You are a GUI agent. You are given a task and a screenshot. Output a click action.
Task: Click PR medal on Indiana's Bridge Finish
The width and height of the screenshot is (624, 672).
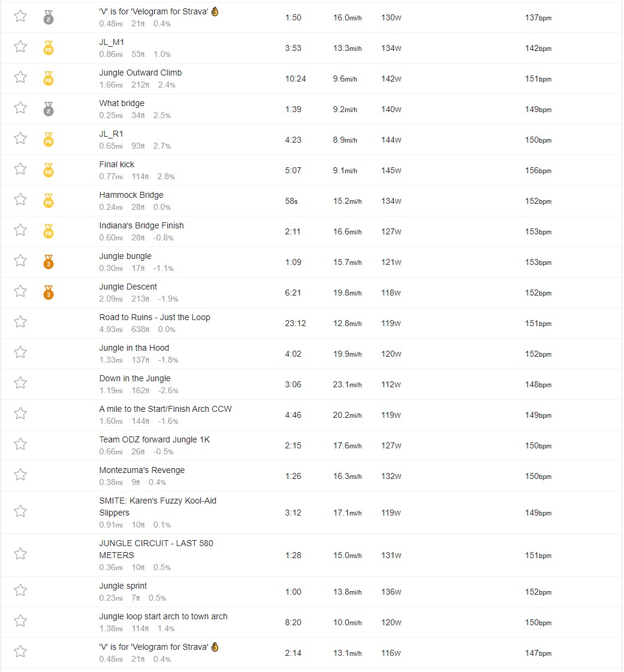pyautogui.click(x=49, y=231)
